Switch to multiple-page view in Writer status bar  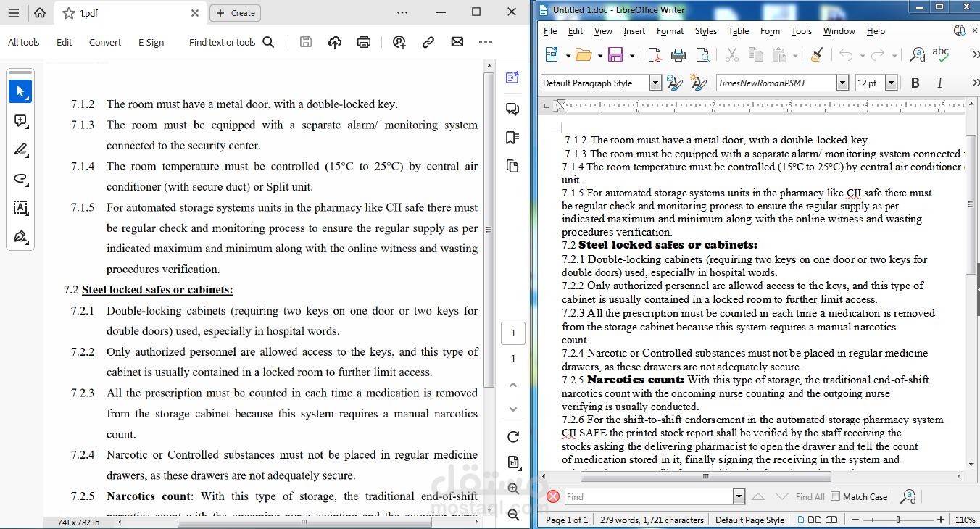click(814, 520)
